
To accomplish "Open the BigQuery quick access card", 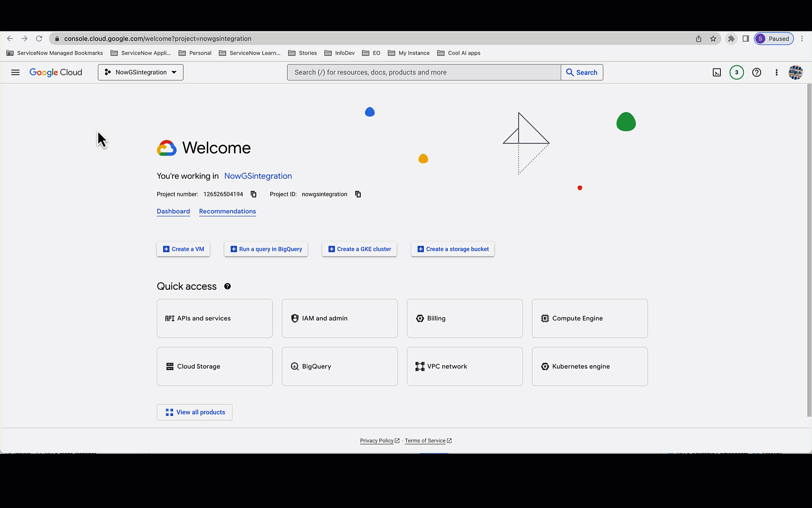I will point(340,366).
